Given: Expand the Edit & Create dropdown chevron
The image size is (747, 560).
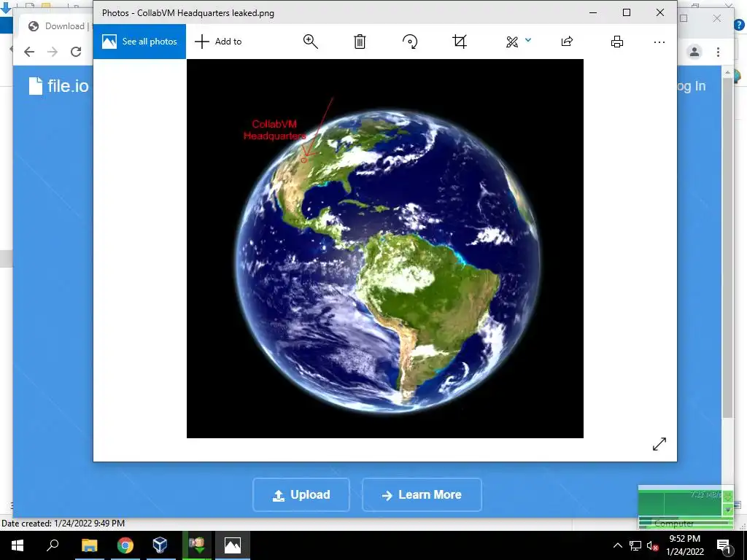Looking at the screenshot, I should pos(528,41).
